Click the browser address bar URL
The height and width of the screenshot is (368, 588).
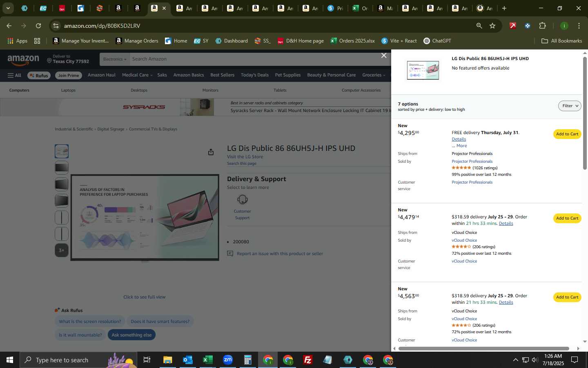click(x=102, y=26)
